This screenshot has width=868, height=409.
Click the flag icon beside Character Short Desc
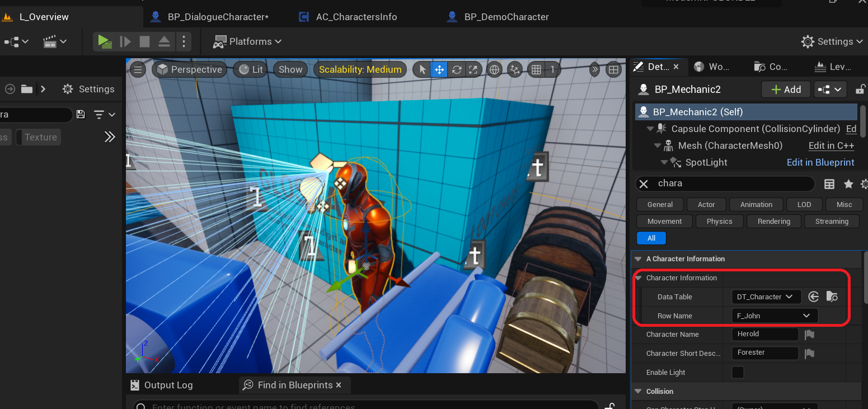[809, 354]
